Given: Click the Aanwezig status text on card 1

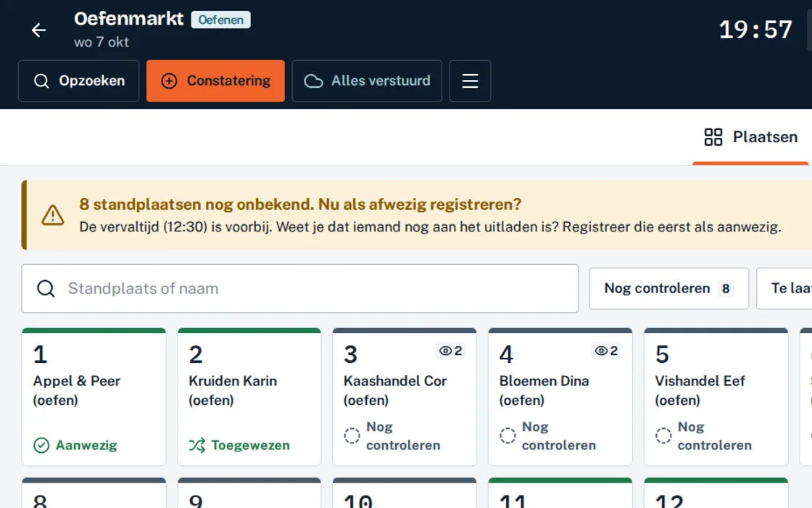Looking at the screenshot, I should [86, 446].
